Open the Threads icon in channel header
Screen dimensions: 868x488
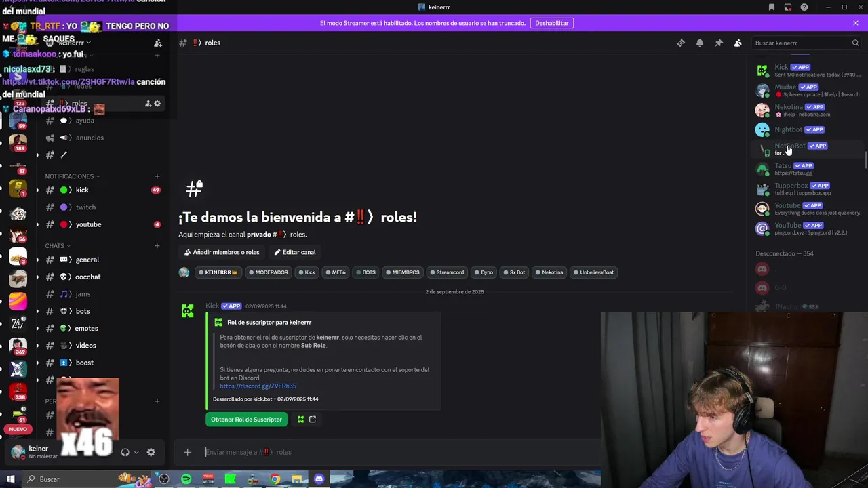681,43
